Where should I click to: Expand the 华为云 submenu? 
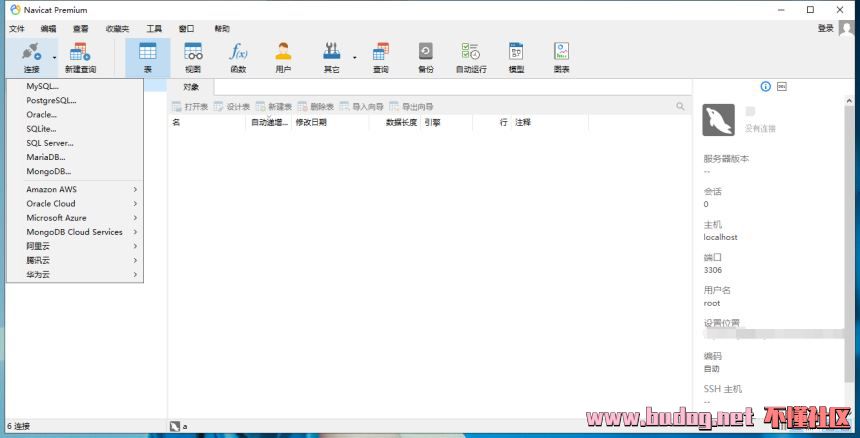[x=75, y=275]
